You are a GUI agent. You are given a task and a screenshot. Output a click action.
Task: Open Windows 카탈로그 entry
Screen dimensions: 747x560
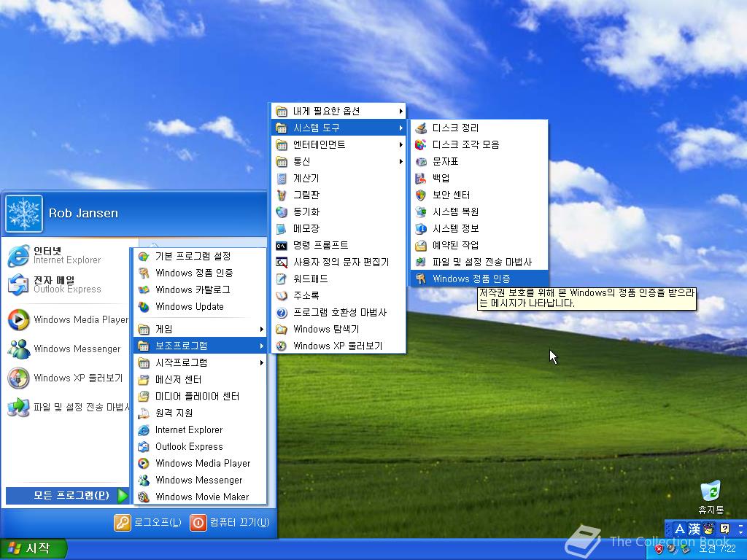click(x=199, y=289)
